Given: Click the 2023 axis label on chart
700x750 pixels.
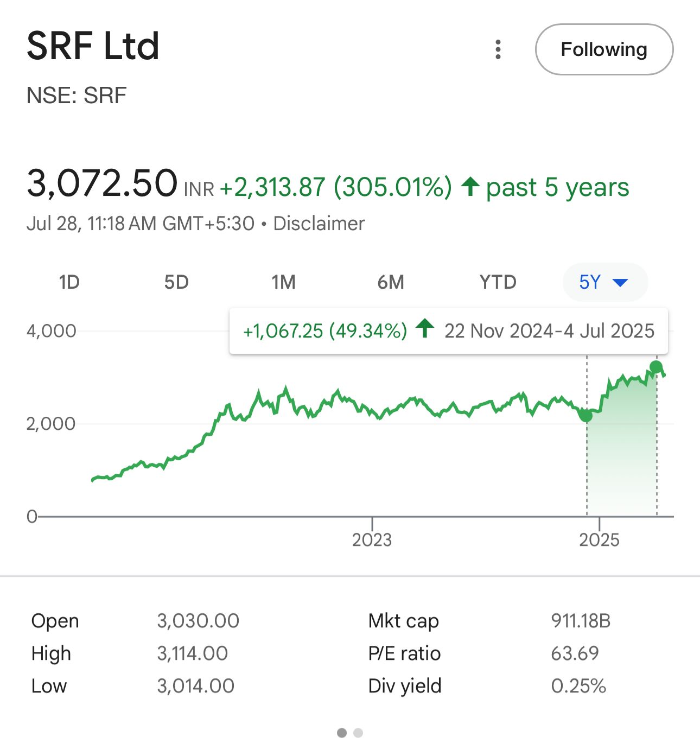Looking at the screenshot, I should pos(372,540).
